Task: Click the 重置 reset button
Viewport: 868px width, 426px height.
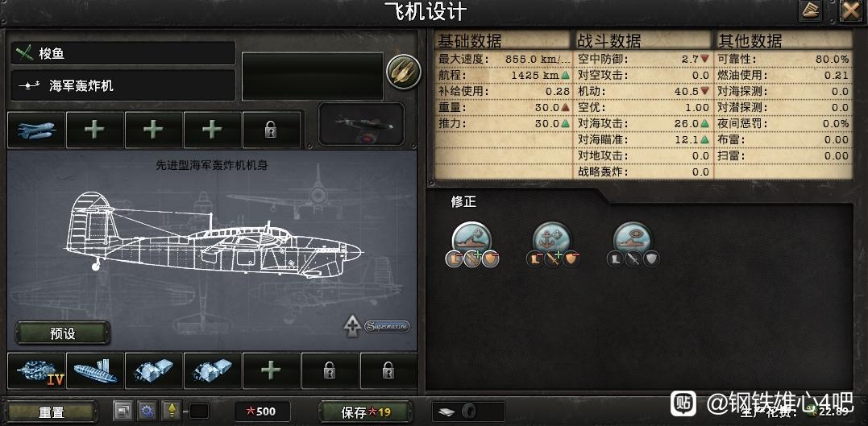Action: (x=52, y=412)
